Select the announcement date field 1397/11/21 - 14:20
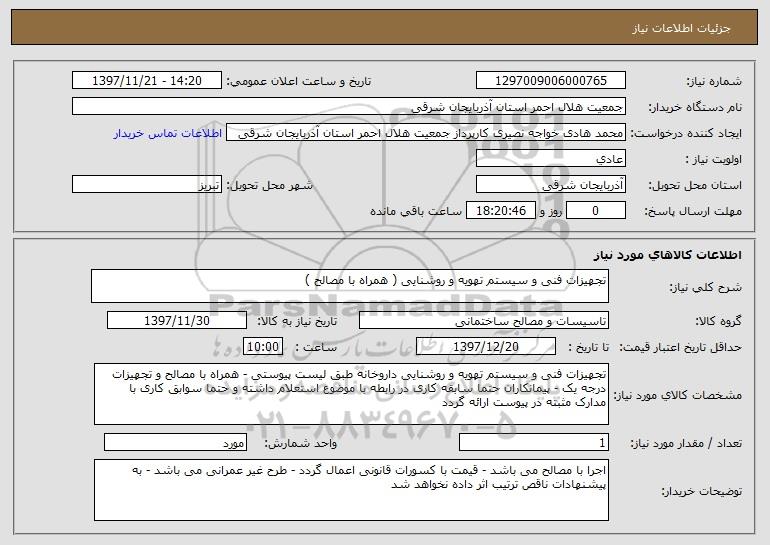Screen dimensions: 770x545 tap(147, 80)
